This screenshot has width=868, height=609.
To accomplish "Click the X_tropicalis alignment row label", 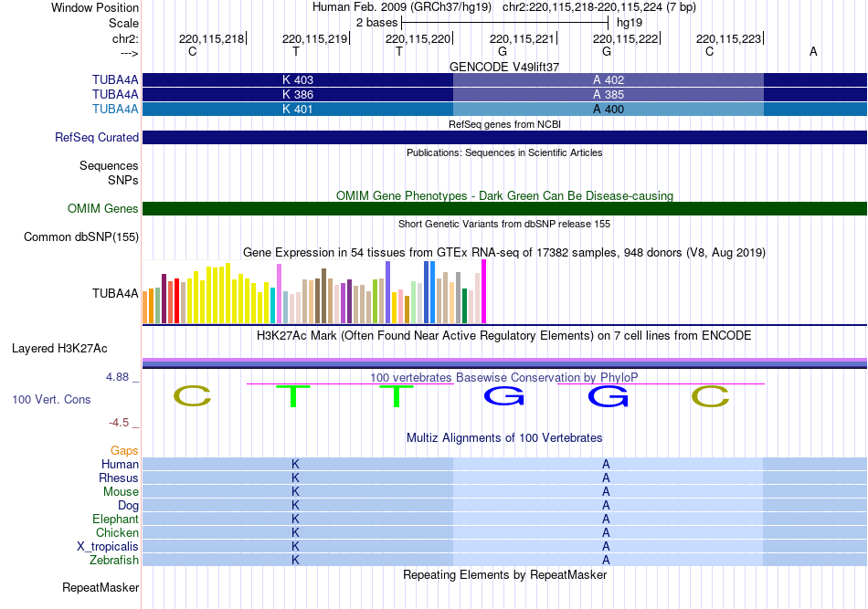I will tap(108, 547).
